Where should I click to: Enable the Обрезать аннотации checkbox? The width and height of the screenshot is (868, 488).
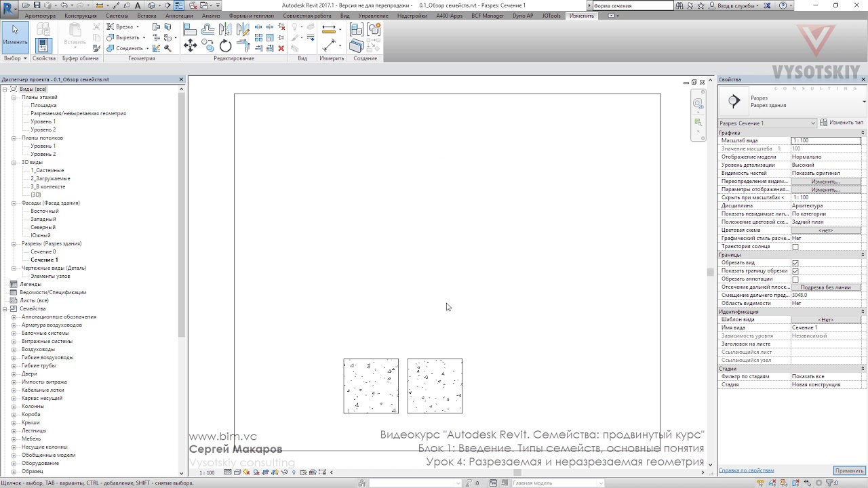(795, 279)
